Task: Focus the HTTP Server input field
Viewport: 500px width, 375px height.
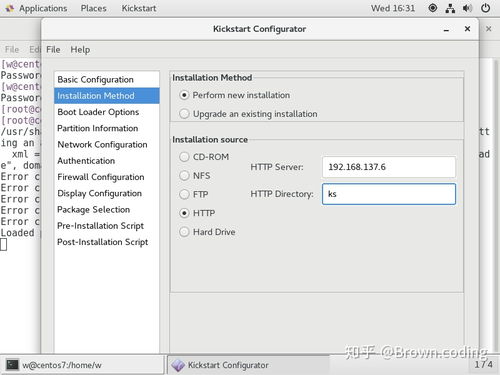Action: click(389, 167)
